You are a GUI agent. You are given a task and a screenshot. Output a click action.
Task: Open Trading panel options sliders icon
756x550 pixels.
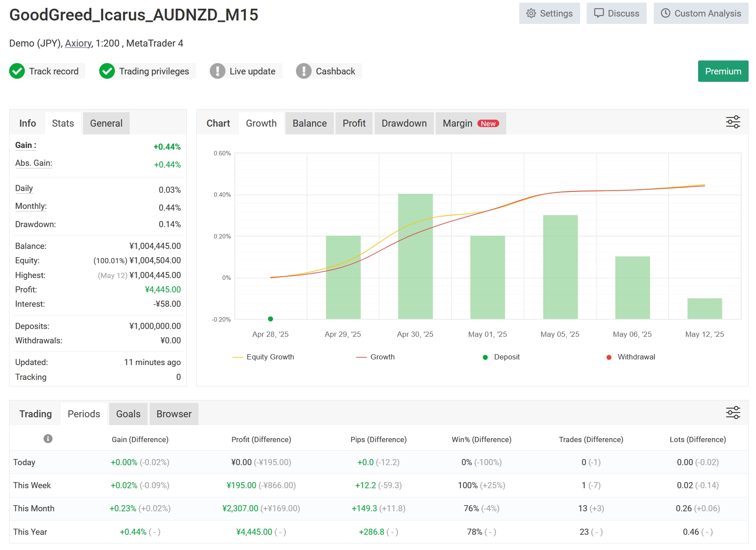[733, 412]
